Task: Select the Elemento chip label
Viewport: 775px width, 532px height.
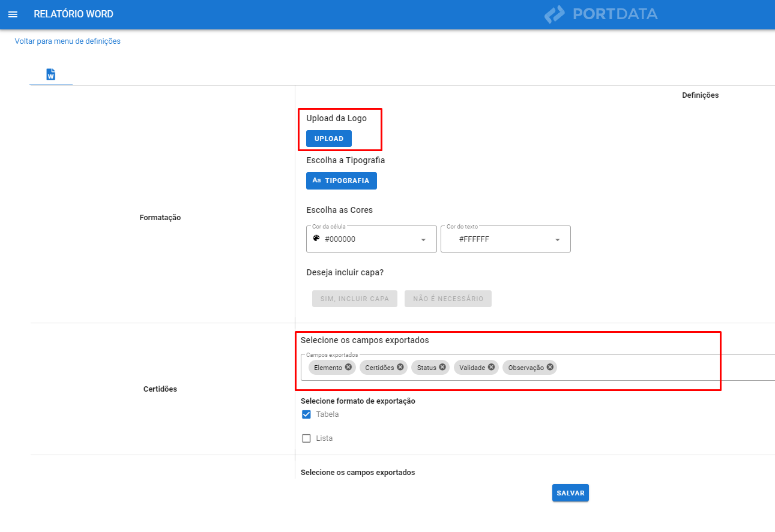Action: pyautogui.click(x=328, y=368)
